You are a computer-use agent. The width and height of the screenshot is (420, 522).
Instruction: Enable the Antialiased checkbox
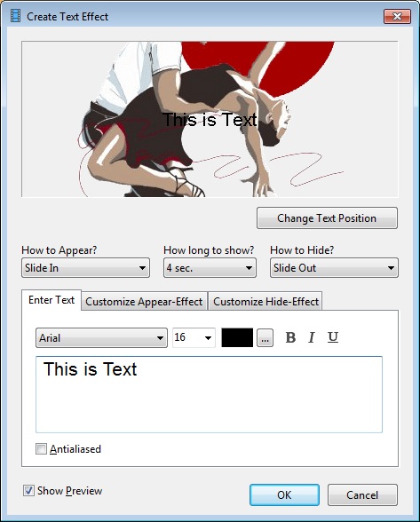point(42,449)
